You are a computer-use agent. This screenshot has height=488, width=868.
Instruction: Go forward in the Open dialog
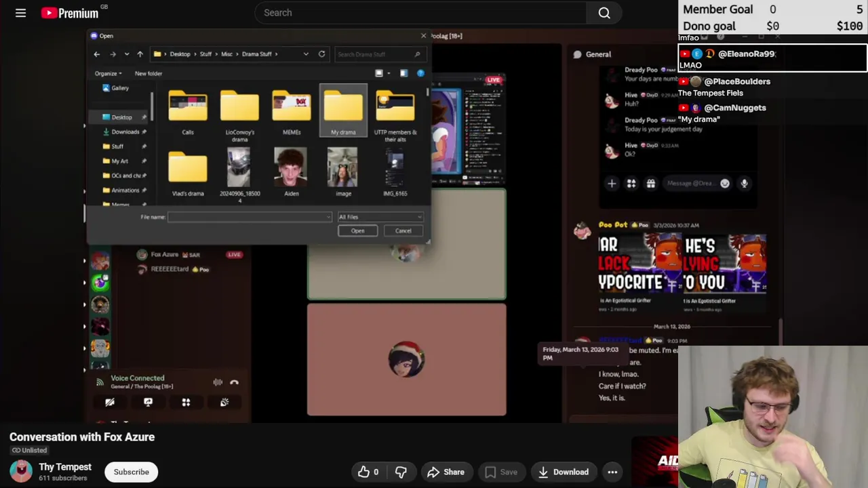click(113, 54)
